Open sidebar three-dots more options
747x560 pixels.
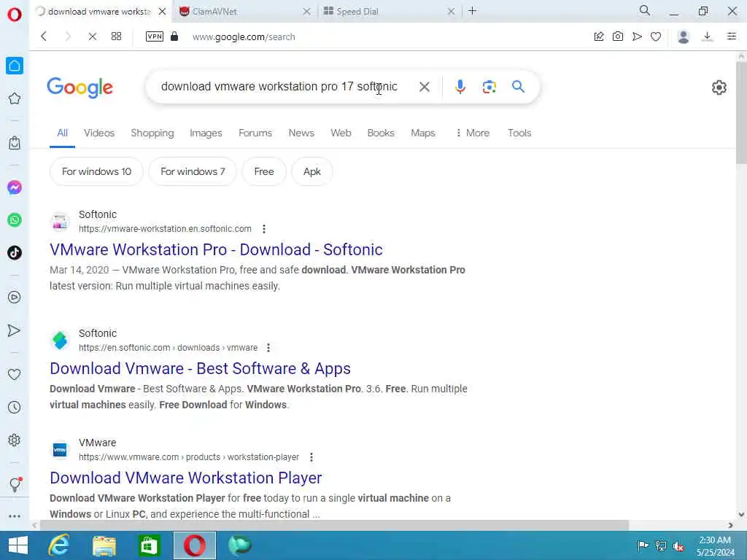[x=15, y=516]
